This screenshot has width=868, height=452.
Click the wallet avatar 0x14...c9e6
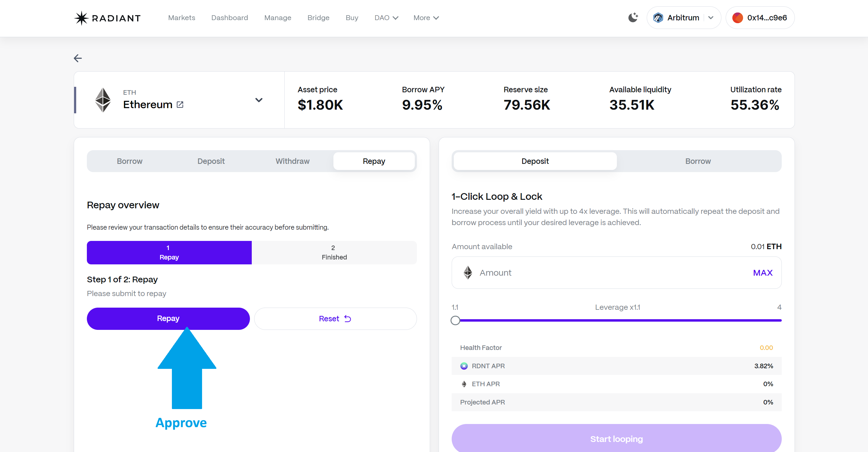pyautogui.click(x=738, y=18)
